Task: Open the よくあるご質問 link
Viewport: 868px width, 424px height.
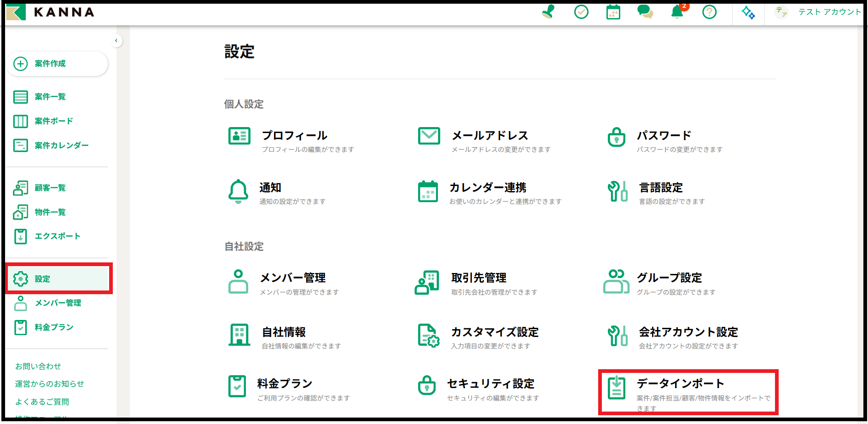Action: [42, 401]
